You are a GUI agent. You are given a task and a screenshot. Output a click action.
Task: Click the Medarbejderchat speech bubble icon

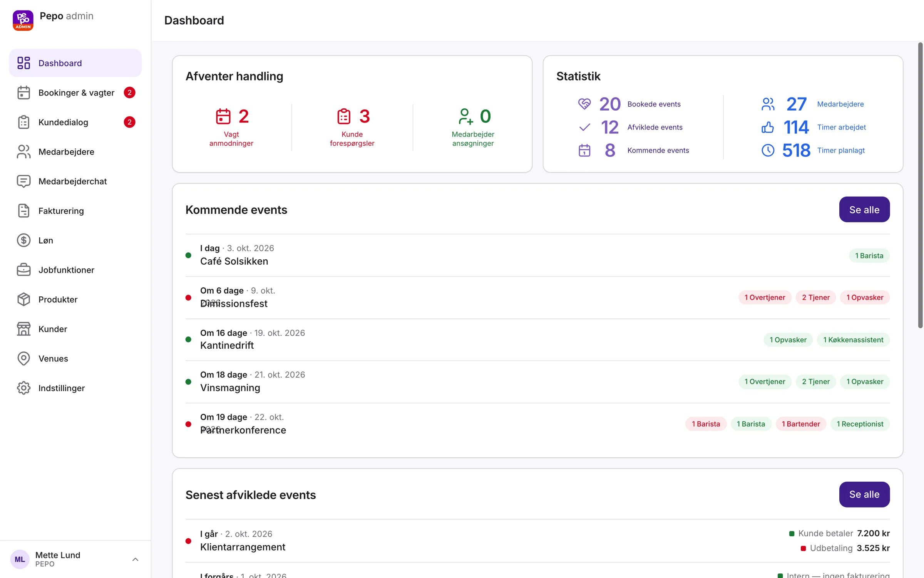point(23,181)
